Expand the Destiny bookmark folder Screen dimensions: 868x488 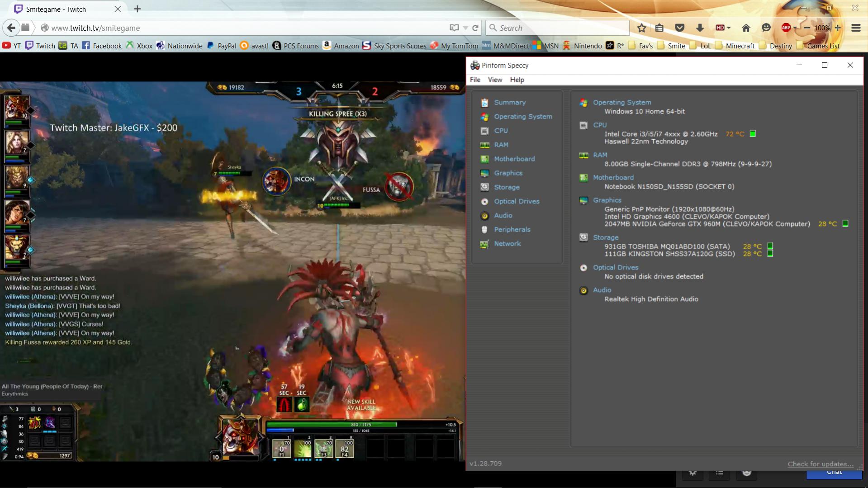[775, 46]
